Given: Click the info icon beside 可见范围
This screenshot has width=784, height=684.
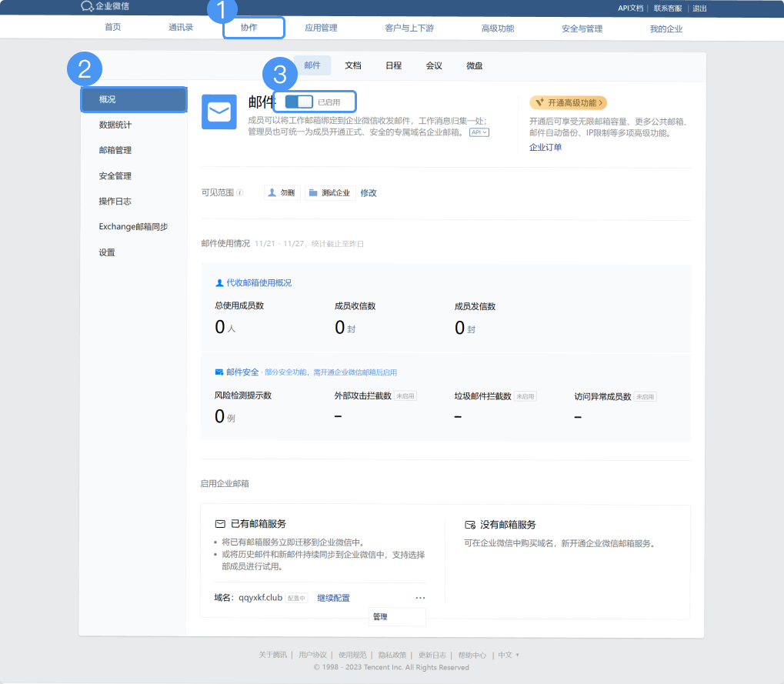Looking at the screenshot, I should click(240, 193).
